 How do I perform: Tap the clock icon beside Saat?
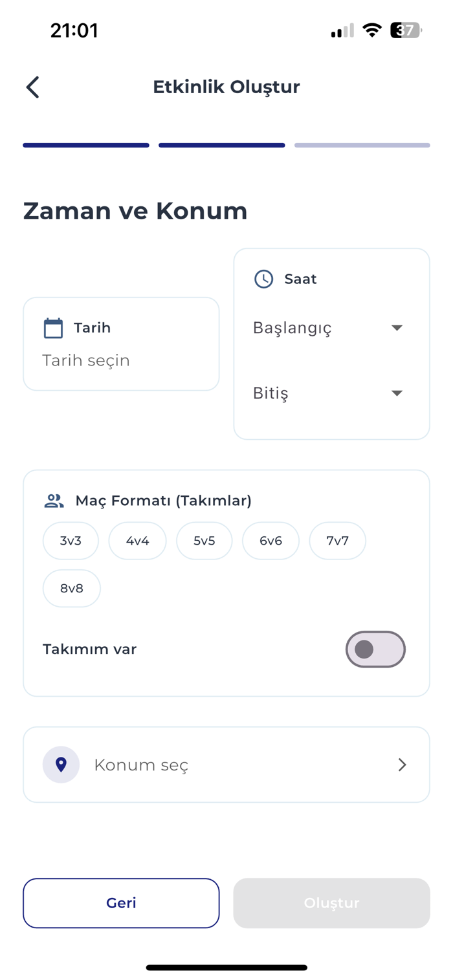[263, 279]
